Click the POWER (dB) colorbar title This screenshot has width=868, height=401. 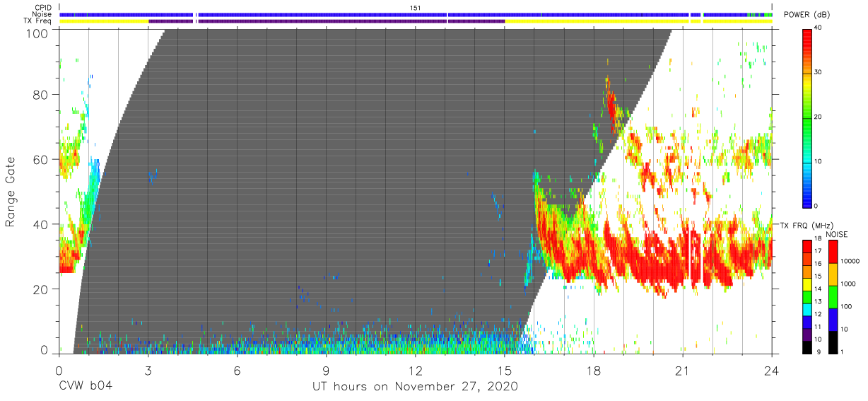click(x=806, y=15)
